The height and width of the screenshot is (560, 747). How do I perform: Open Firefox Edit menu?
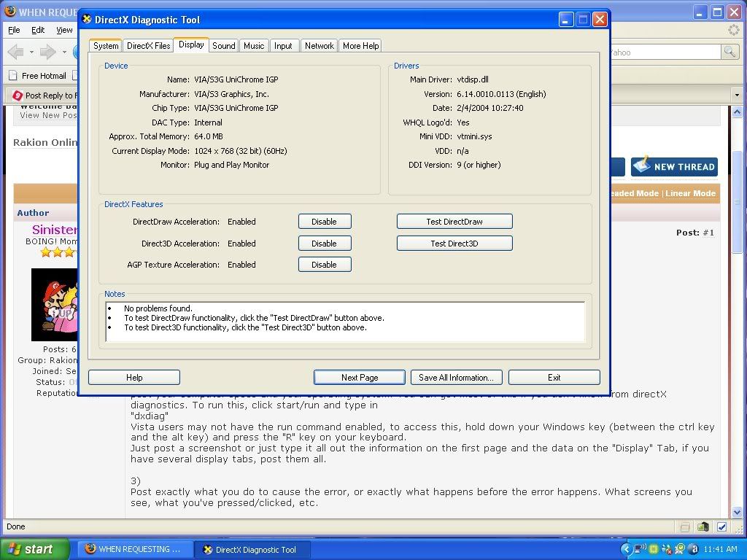click(38, 30)
